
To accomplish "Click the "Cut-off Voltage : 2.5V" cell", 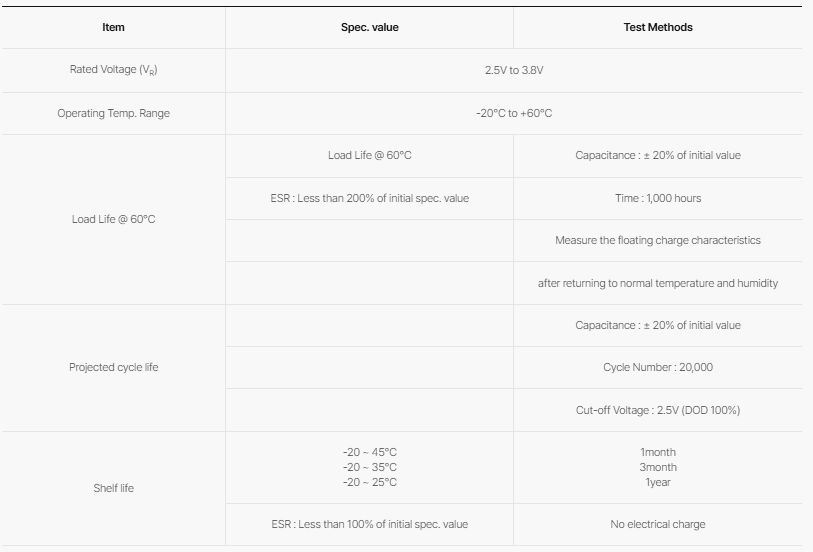I will tap(657, 410).
